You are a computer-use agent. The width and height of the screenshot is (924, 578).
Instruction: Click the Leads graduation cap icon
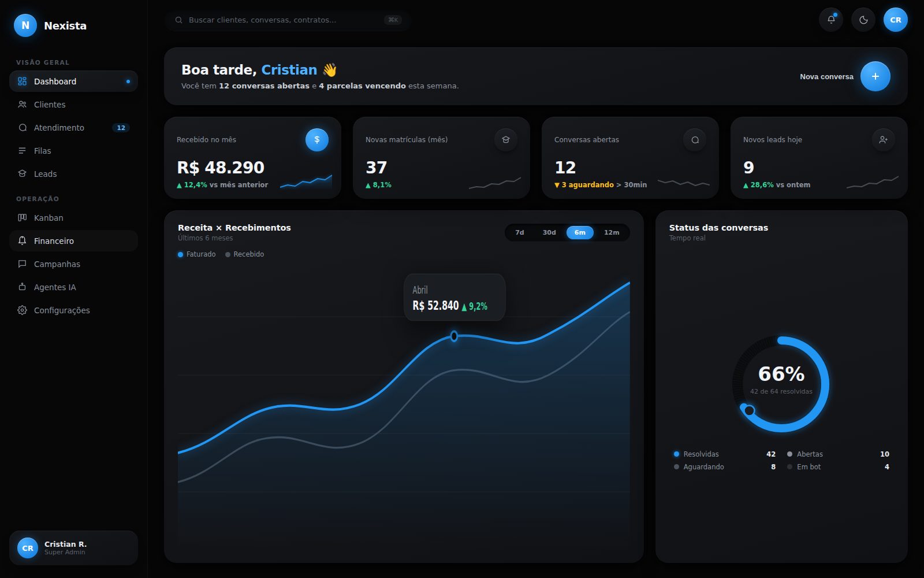(22, 174)
